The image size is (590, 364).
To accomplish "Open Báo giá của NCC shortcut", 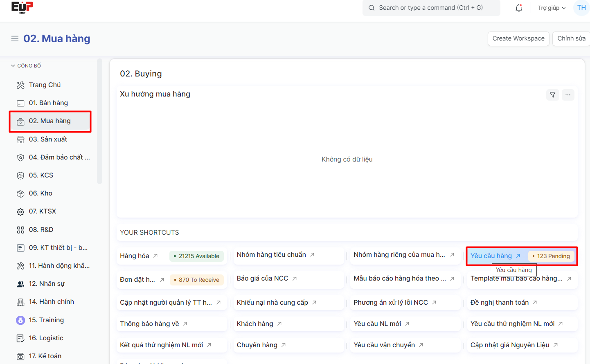I will [x=263, y=279].
